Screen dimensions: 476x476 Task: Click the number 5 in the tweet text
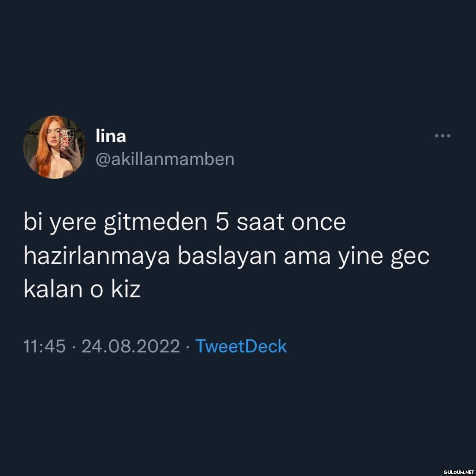pyautogui.click(x=222, y=222)
